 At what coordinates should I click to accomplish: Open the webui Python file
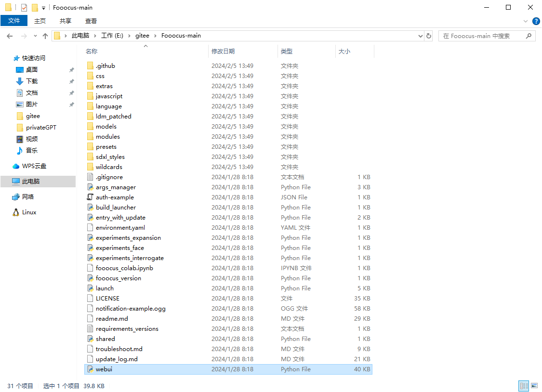(x=104, y=369)
